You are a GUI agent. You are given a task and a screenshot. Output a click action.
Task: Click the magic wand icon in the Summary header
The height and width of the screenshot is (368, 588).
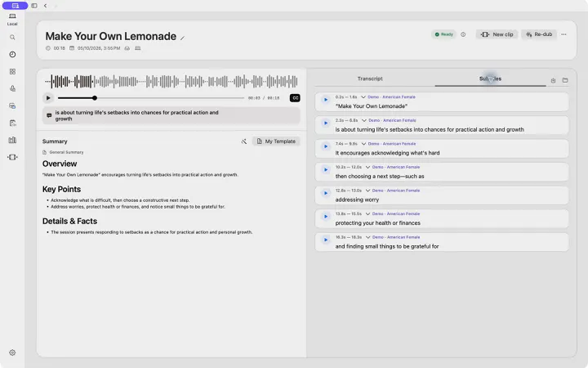tap(244, 141)
